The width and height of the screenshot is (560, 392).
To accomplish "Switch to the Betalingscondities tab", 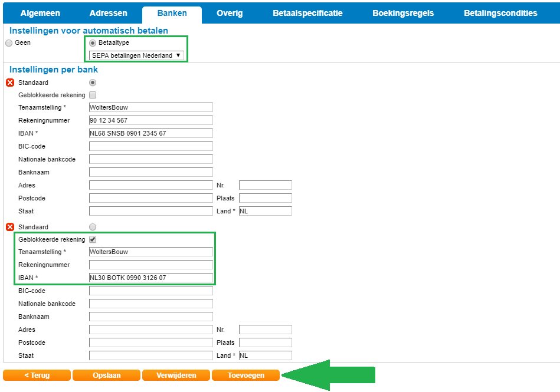I will [x=500, y=13].
